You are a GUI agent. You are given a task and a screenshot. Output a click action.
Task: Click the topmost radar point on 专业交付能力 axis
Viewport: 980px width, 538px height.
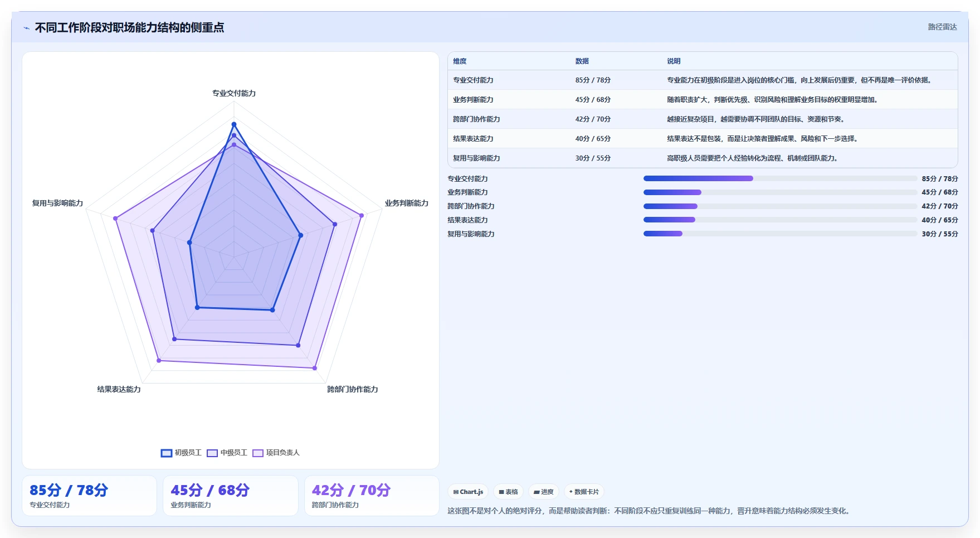click(x=234, y=124)
